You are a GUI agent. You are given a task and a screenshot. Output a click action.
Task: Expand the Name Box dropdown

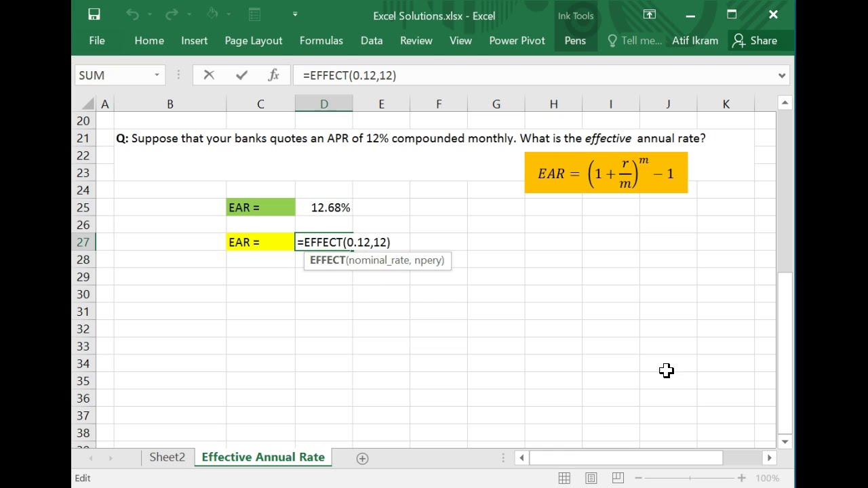[x=157, y=75]
